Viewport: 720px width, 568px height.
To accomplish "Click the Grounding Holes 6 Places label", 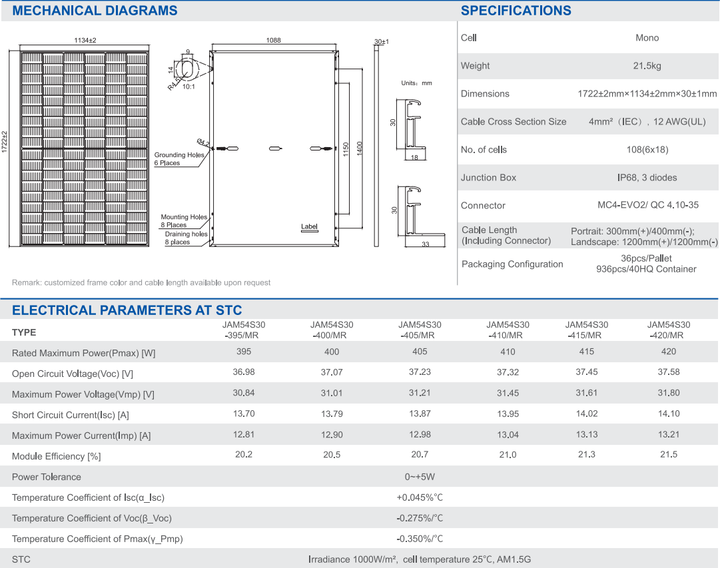I will pyautogui.click(x=179, y=159).
